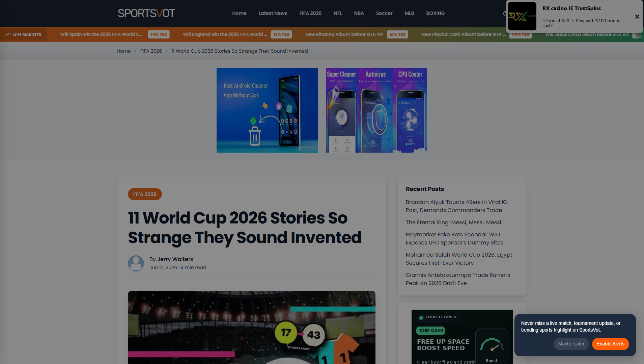Open New Rihanna Album before GTA VI market
Screen dimensions: 644x364
(x=344, y=34)
